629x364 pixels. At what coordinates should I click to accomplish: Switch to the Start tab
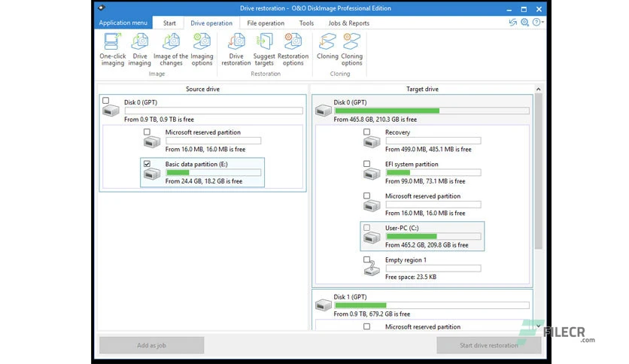[169, 23]
